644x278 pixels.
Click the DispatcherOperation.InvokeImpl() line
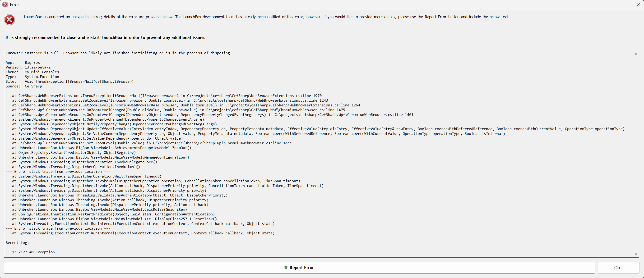76,167
